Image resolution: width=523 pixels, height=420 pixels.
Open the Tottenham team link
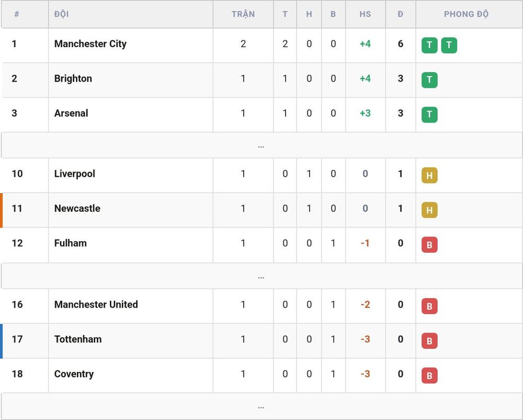click(x=78, y=339)
